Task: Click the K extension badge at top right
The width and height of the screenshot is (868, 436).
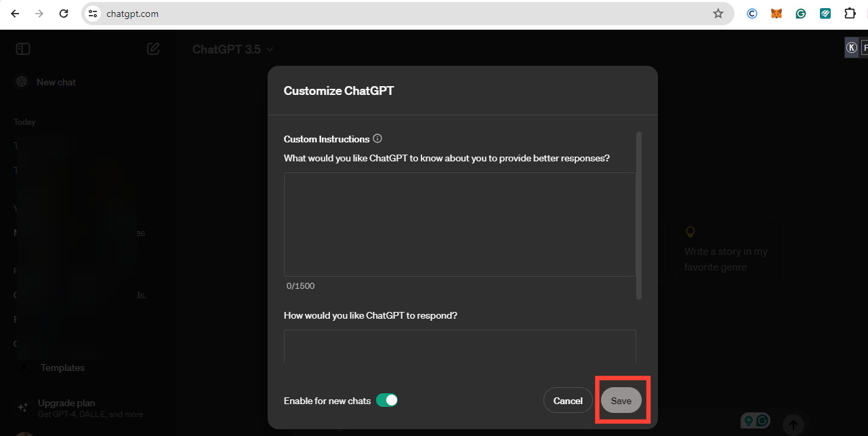Action: point(852,47)
